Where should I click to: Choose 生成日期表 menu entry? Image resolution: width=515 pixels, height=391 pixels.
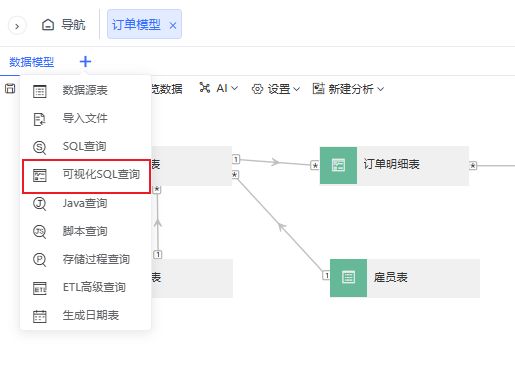coord(85,315)
